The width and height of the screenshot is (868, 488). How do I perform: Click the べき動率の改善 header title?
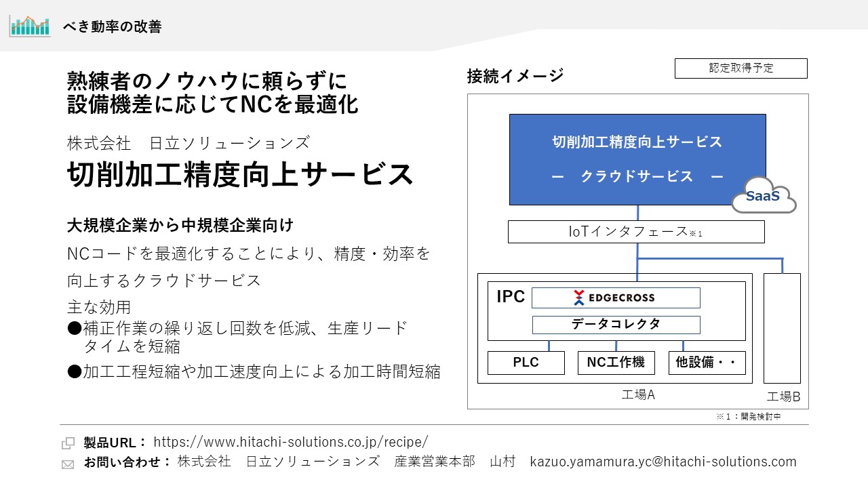(x=112, y=27)
